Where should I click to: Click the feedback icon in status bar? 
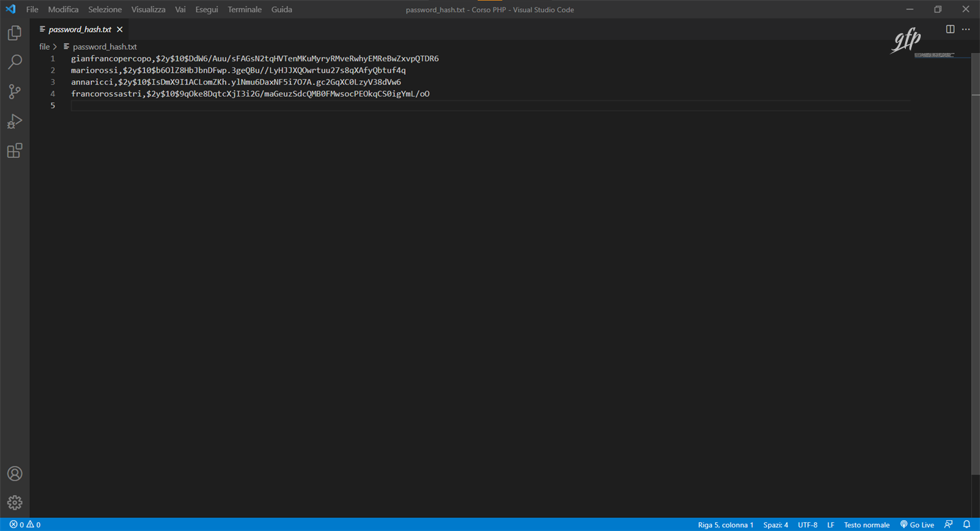(x=949, y=525)
